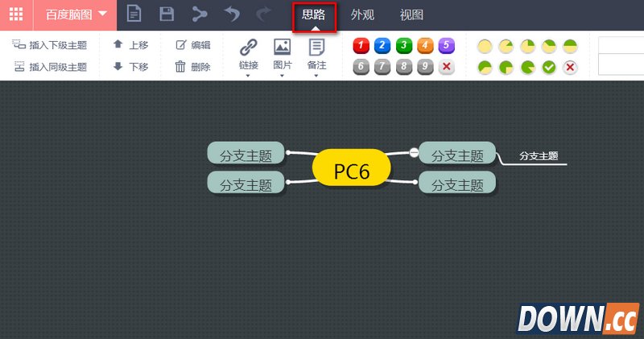Switch to the 外观 tab
This screenshot has width=644, height=339.
[x=363, y=14]
